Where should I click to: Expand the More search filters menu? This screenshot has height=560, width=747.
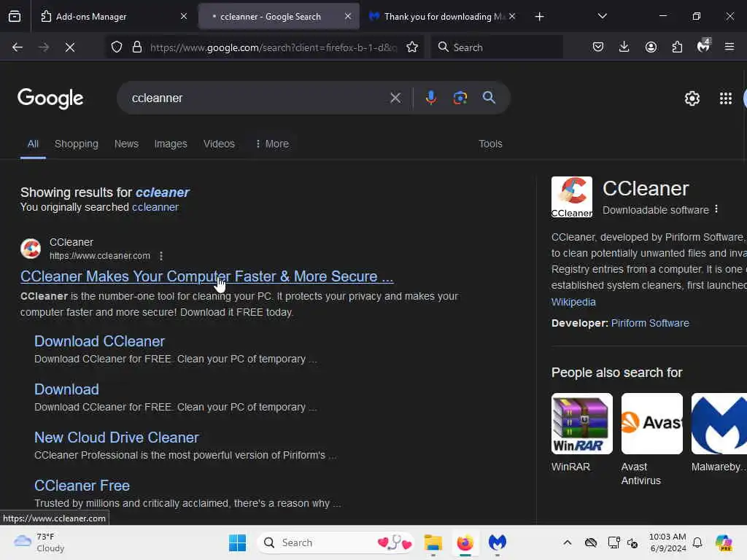pos(272,144)
